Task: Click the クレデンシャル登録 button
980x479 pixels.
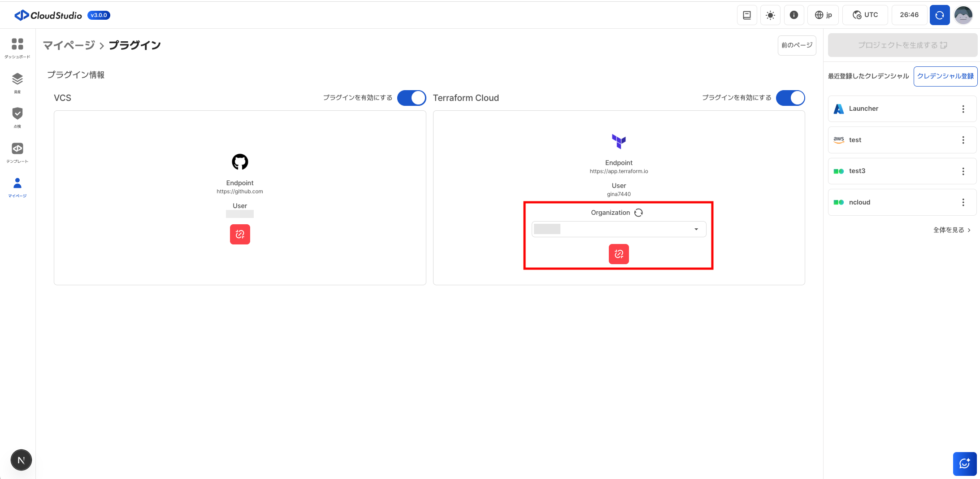Action: (945, 76)
